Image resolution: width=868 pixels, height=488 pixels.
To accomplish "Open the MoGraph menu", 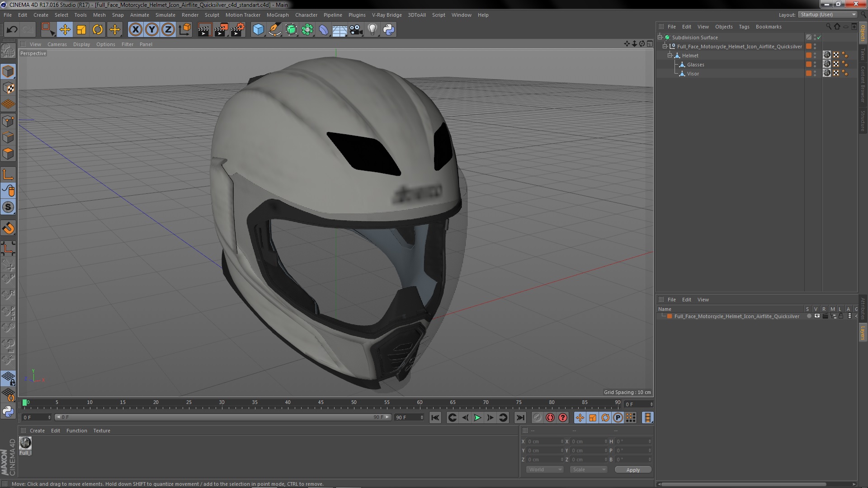I will 278,15.
